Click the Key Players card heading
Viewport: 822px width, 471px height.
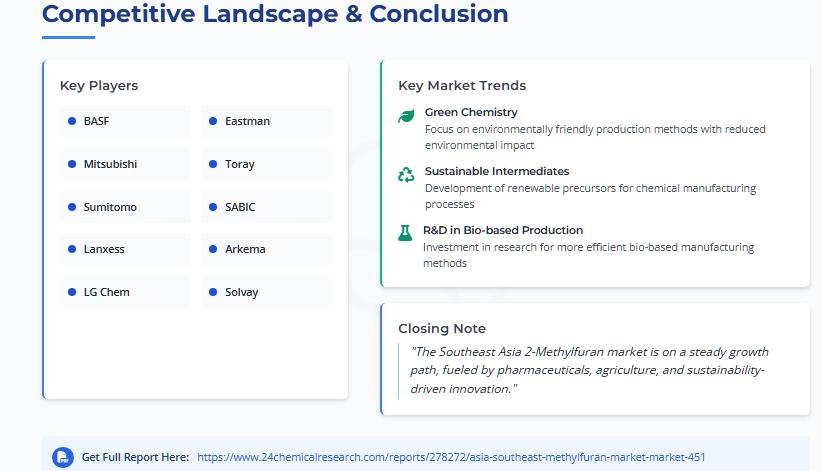pyautogui.click(x=99, y=85)
